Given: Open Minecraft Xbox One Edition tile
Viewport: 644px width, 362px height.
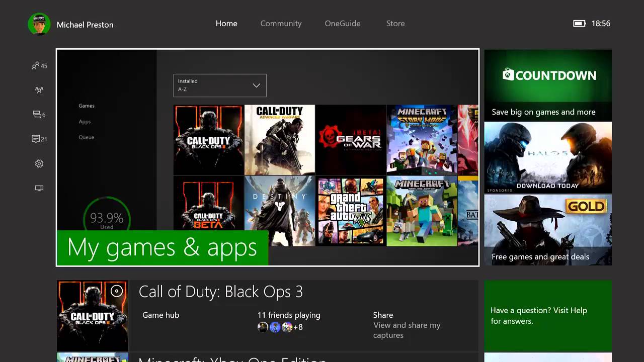Looking at the screenshot, I should [x=422, y=211].
